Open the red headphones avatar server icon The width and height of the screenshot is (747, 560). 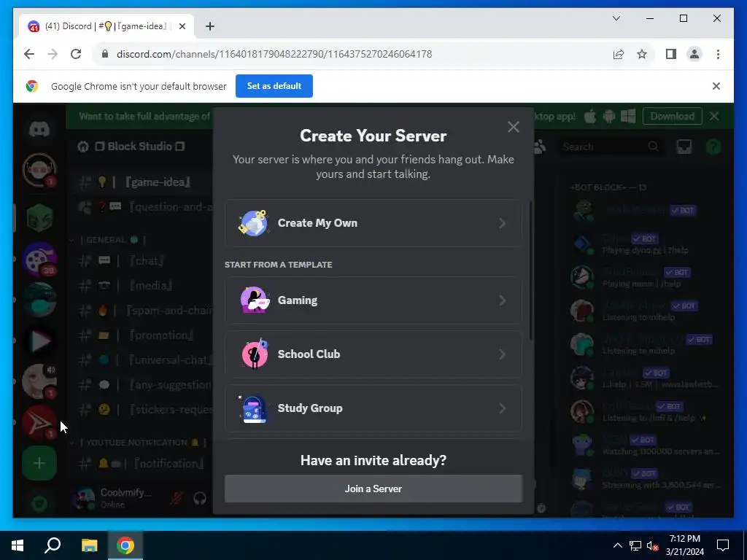click(39, 170)
